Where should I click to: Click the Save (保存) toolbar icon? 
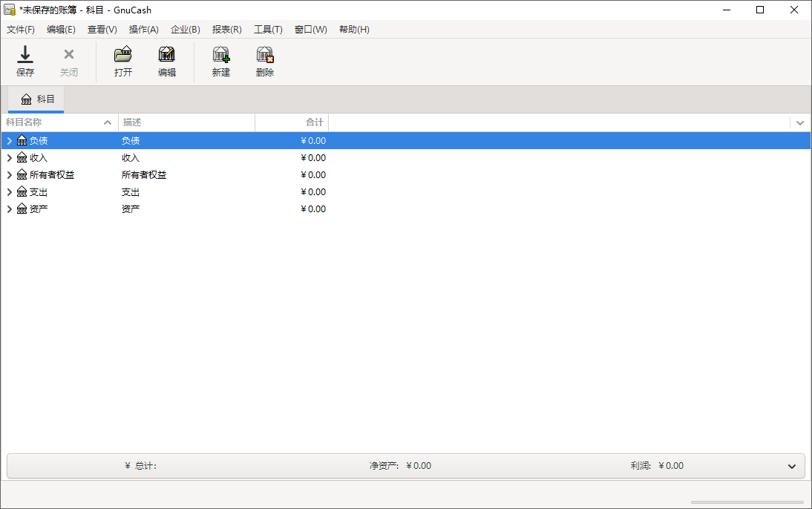pos(25,55)
